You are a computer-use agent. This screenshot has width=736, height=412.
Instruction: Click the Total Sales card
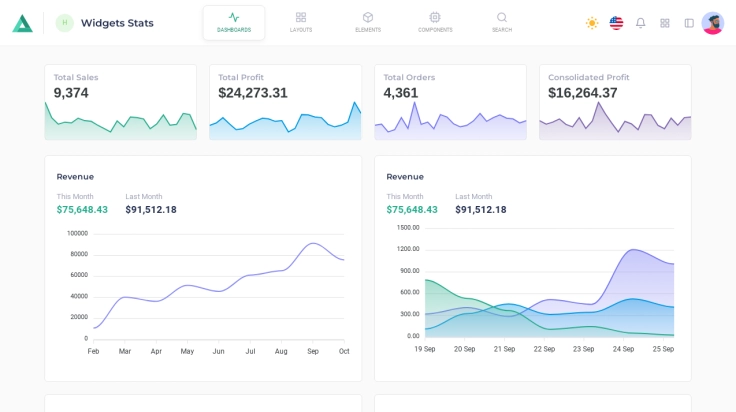120,101
